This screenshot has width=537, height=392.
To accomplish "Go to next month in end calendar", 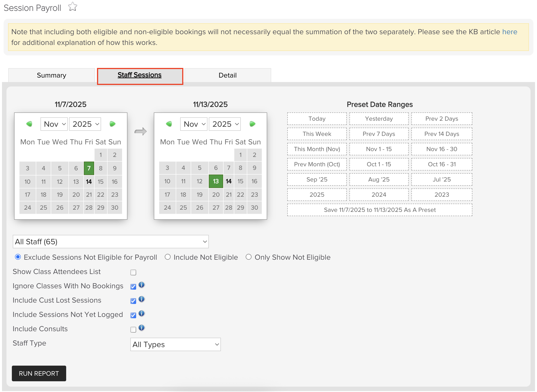I will point(252,124).
